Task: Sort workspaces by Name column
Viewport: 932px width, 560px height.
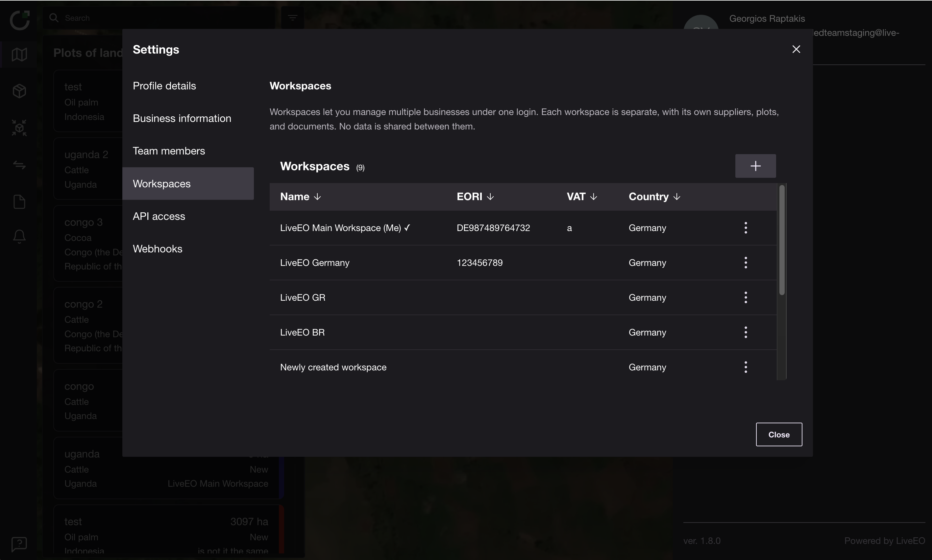Action: pyautogui.click(x=301, y=197)
